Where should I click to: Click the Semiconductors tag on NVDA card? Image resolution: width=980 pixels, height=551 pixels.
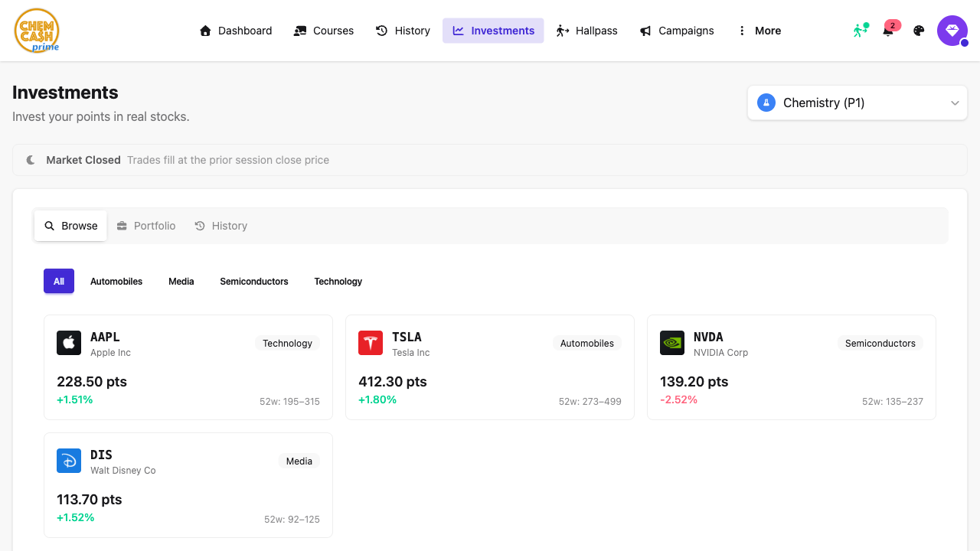880,343
